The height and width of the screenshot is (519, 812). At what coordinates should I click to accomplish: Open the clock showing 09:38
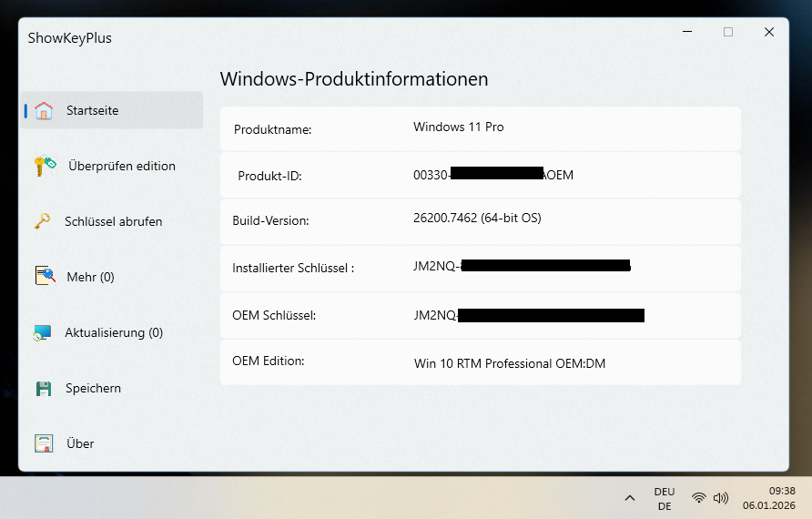[x=769, y=498]
